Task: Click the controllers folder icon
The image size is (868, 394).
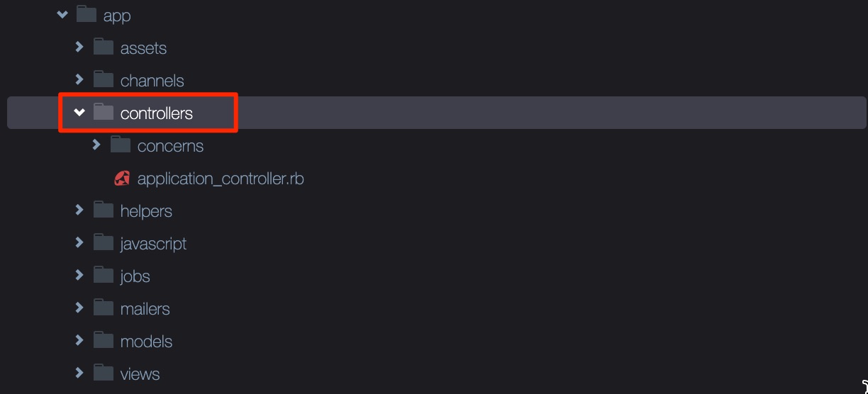Action: 104,112
